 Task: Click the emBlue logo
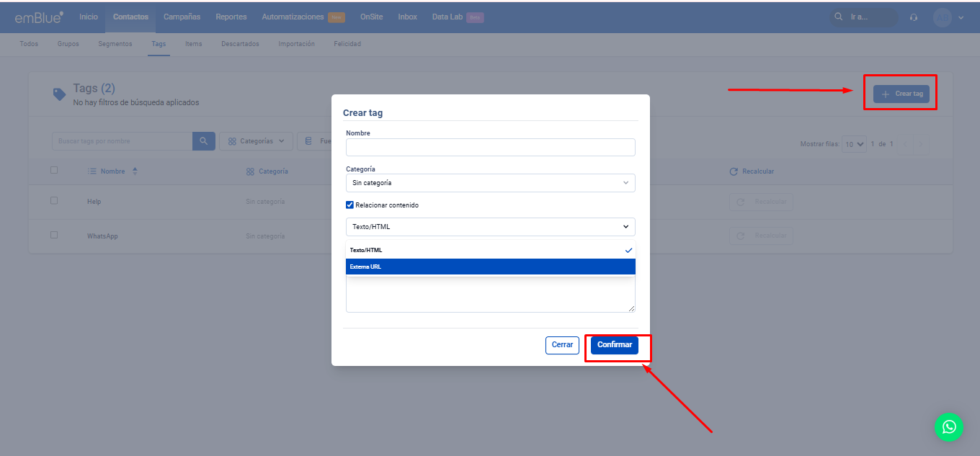click(x=39, y=17)
